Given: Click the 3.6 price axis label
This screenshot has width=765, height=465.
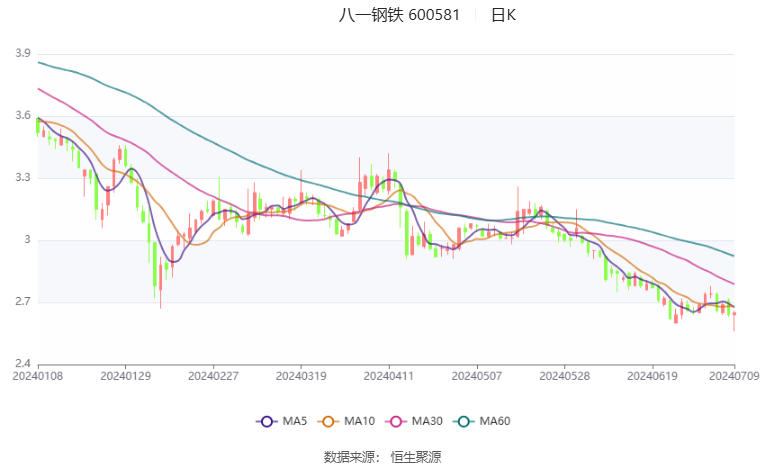Looking at the screenshot, I should click(22, 115).
